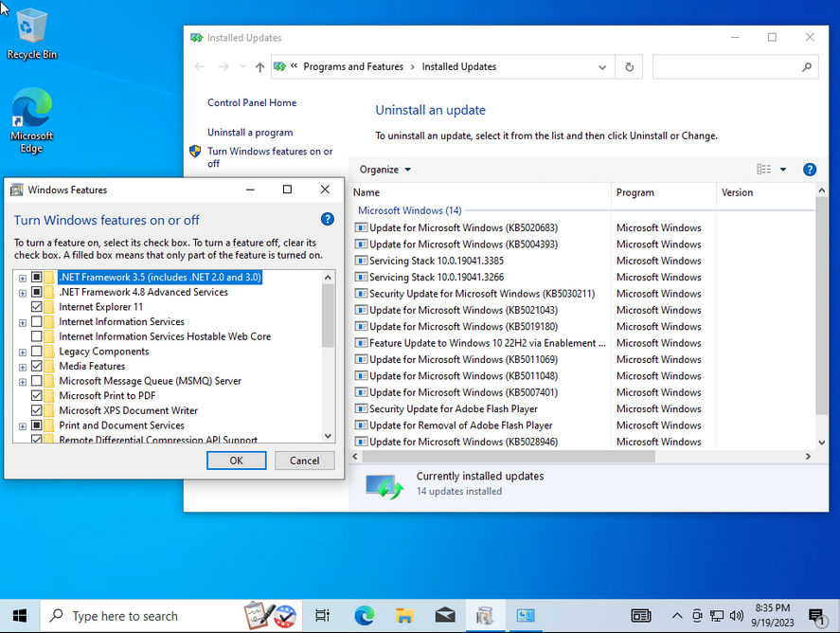
Task: Click the help icon in Installed Updates toolbar
Action: point(810,170)
